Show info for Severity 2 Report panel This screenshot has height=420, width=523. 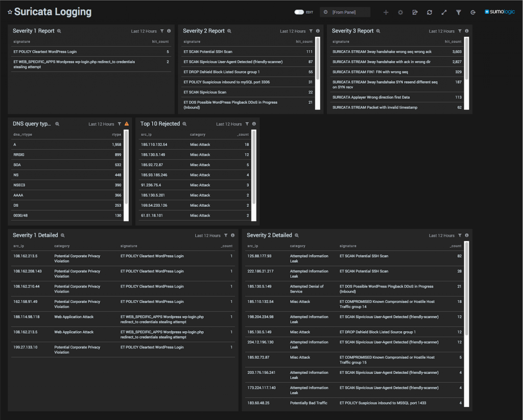point(318,31)
